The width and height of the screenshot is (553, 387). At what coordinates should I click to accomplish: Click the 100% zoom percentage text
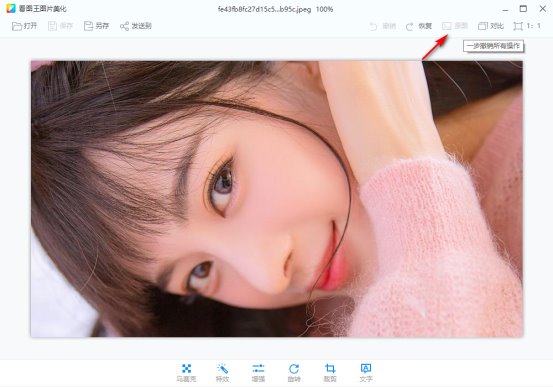(x=324, y=9)
